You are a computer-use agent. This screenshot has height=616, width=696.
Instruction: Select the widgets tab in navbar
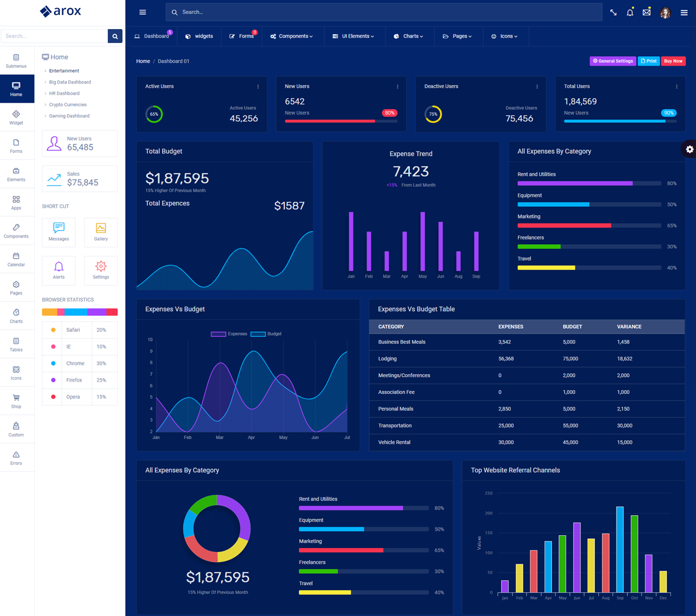coord(199,36)
